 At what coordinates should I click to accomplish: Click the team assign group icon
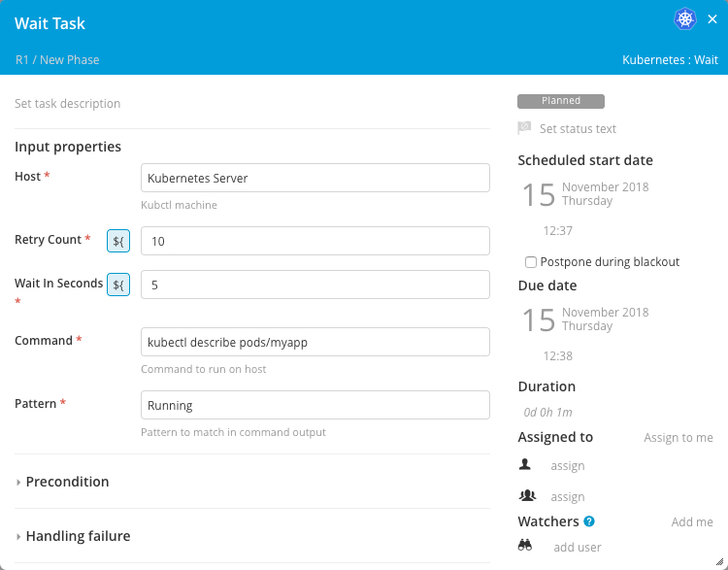tap(527, 495)
